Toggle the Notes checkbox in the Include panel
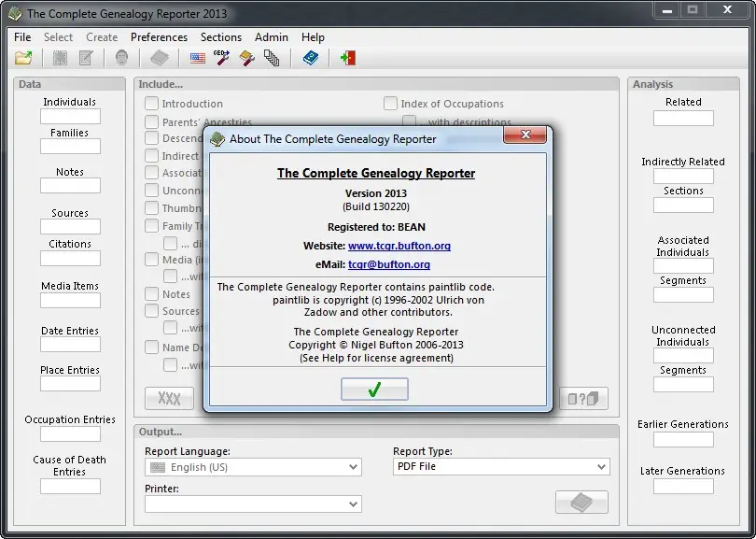The image size is (756, 539). 151,294
